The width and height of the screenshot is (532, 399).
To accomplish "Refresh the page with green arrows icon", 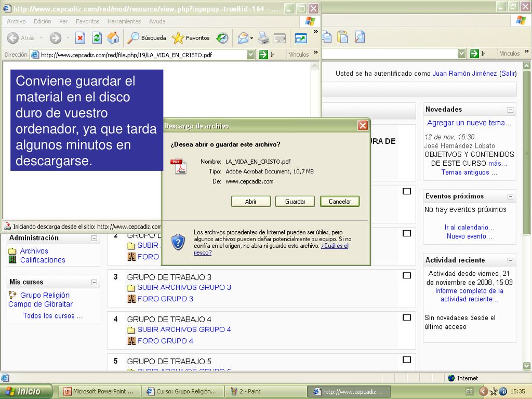I will point(97,38).
